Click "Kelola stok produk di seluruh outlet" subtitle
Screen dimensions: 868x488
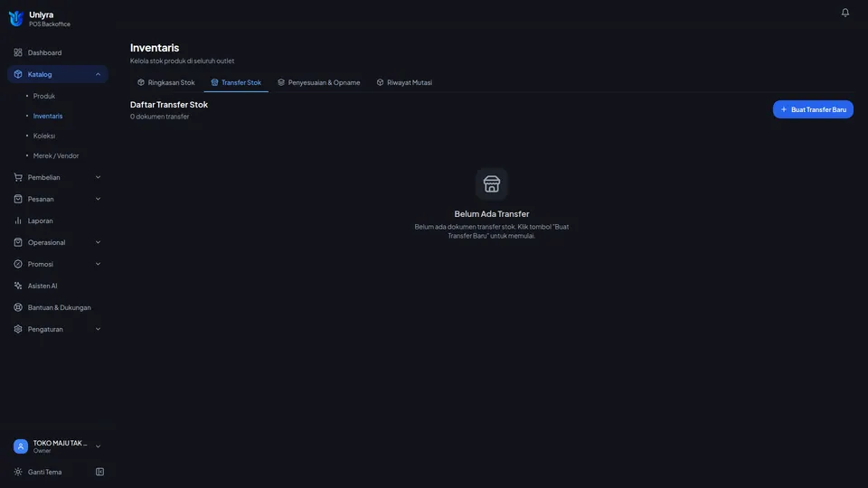click(x=182, y=61)
